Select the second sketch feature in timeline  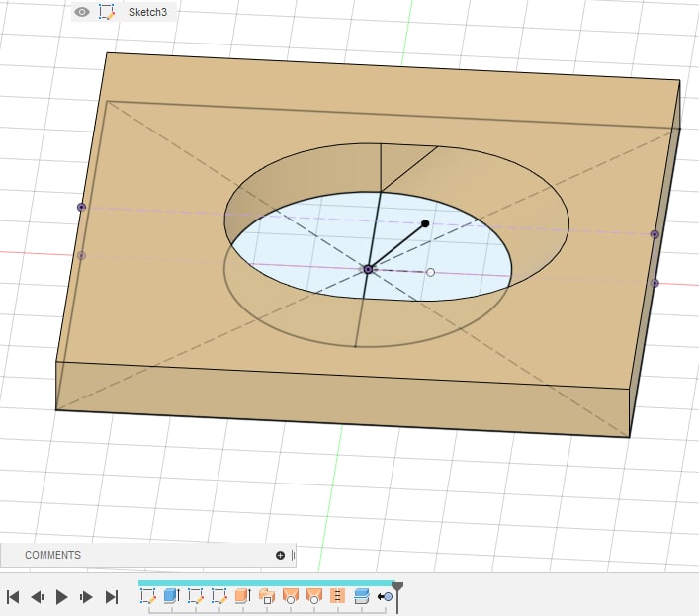click(x=196, y=596)
